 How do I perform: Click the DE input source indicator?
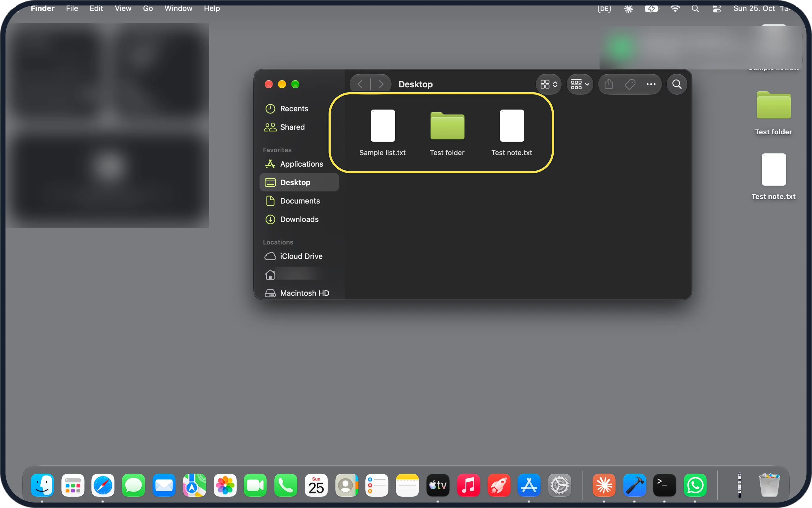[x=604, y=9]
